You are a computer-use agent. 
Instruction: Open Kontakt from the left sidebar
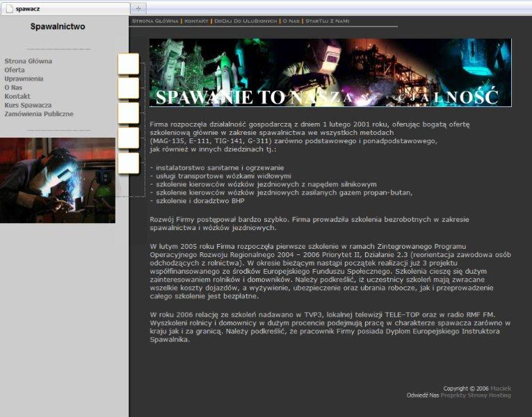tap(17, 97)
